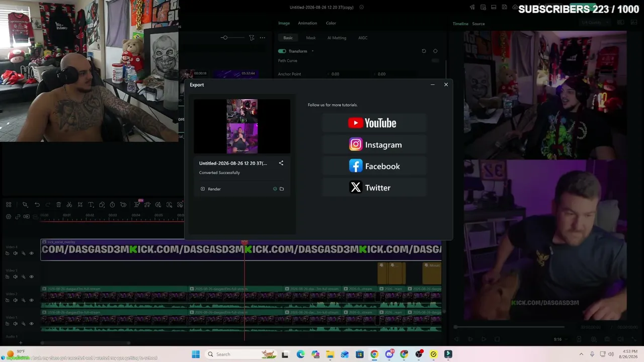Switch preview to Timeline view

pyautogui.click(x=460, y=24)
